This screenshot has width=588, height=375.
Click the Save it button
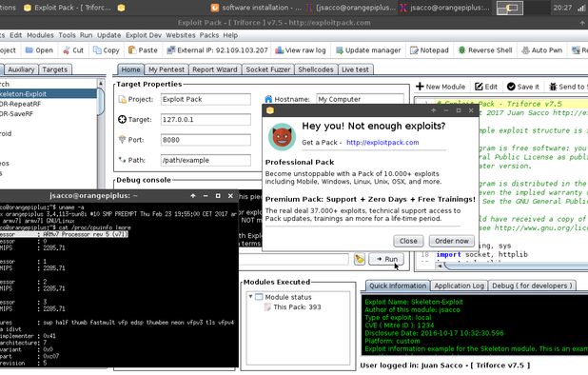(x=523, y=87)
